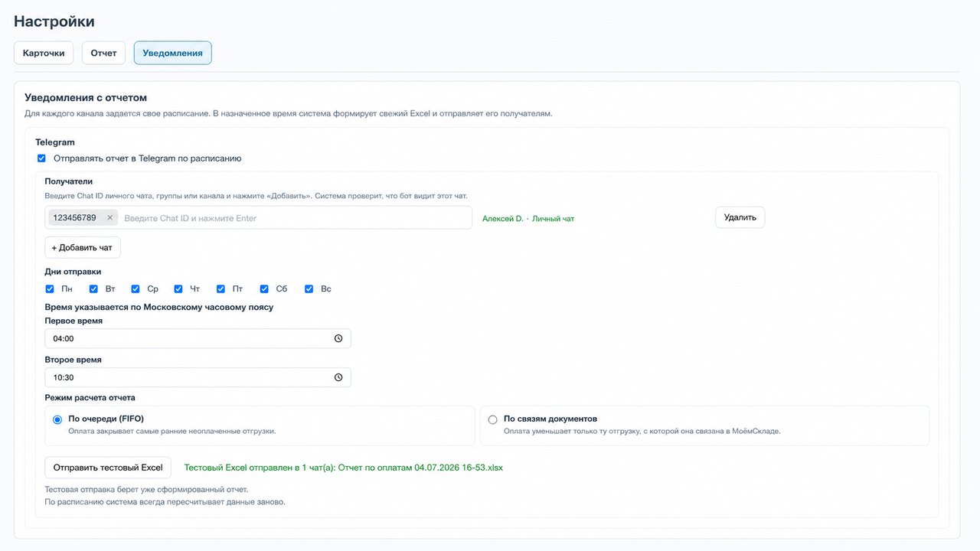
Task: Click the + Добавить чат button
Action: coord(83,248)
